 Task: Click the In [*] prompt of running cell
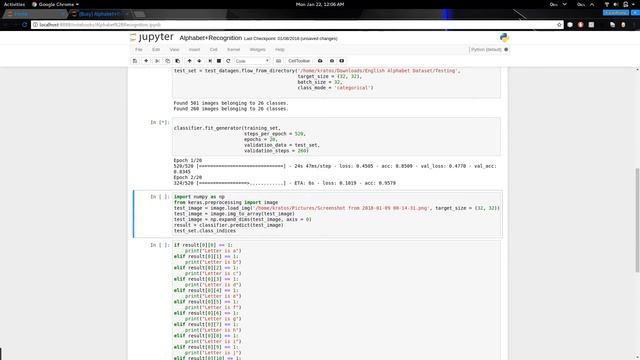point(160,122)
